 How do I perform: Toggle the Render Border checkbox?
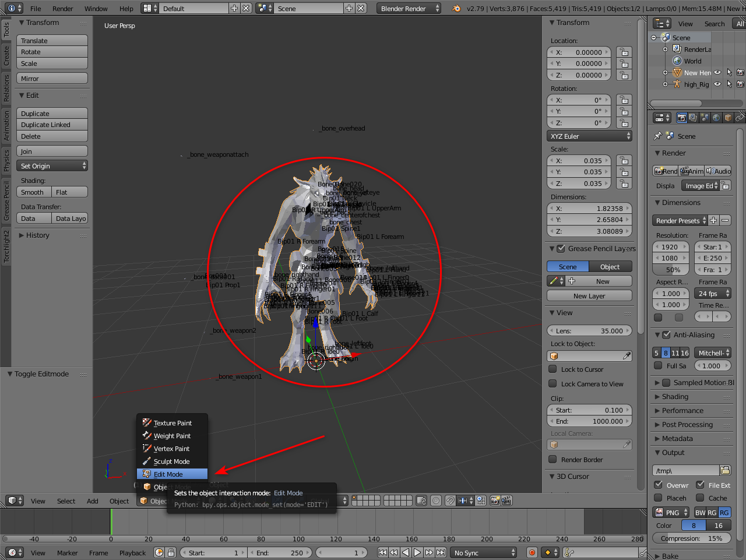(553, 459)
